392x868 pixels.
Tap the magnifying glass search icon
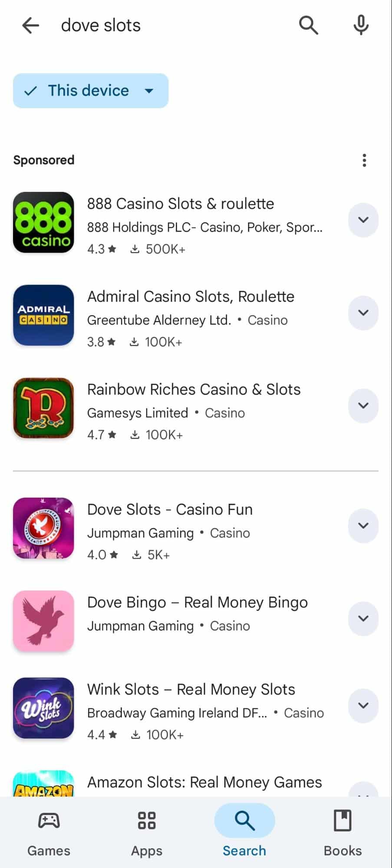pyautogui.click(x=308, y=26)
